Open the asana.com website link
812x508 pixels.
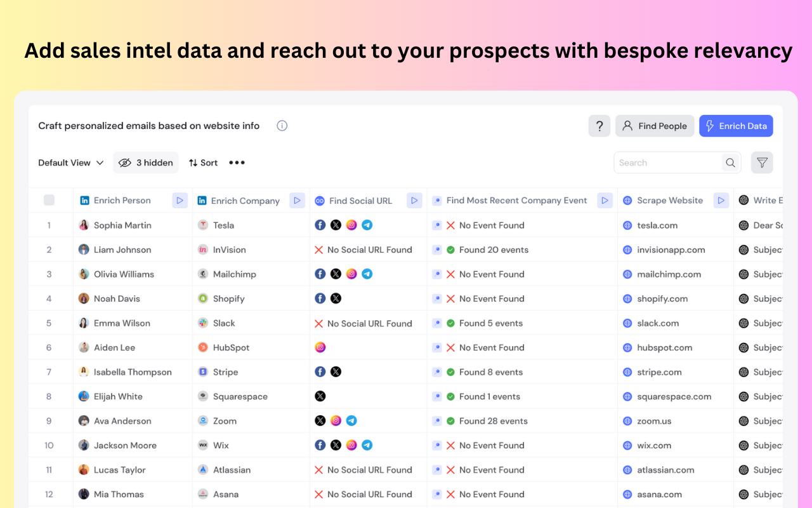(x=660, y=494)
